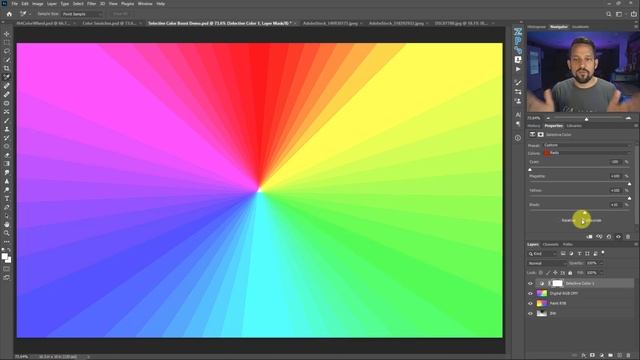Open the Colors dropdown showing Reds
Screen dimensions: 640x360
tap(587, 153)
